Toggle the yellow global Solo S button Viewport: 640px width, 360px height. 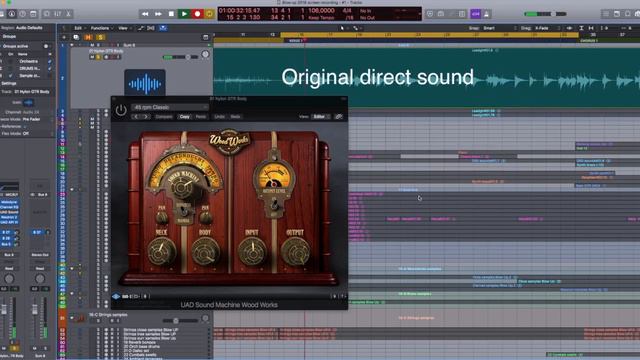click(x=100, y=37)
